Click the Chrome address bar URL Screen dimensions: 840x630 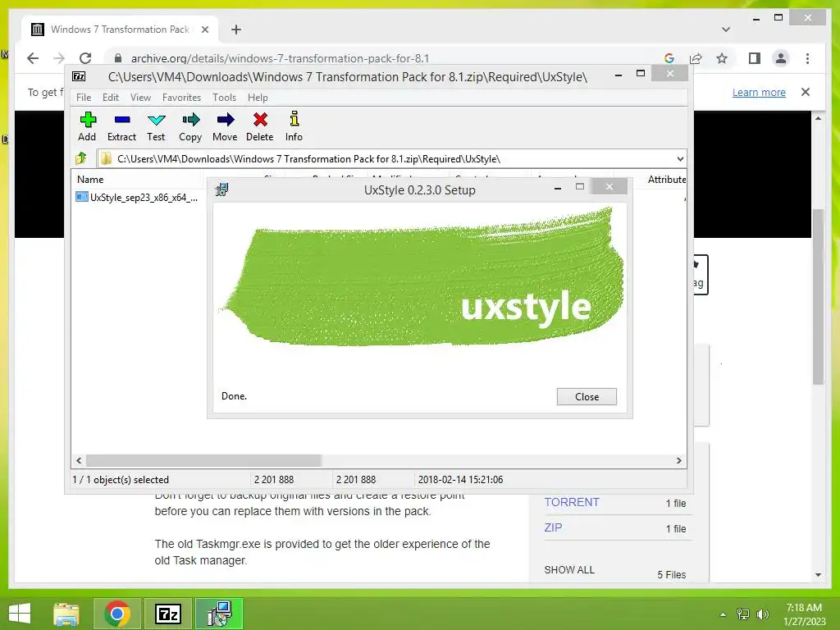(x=281, y=58)
